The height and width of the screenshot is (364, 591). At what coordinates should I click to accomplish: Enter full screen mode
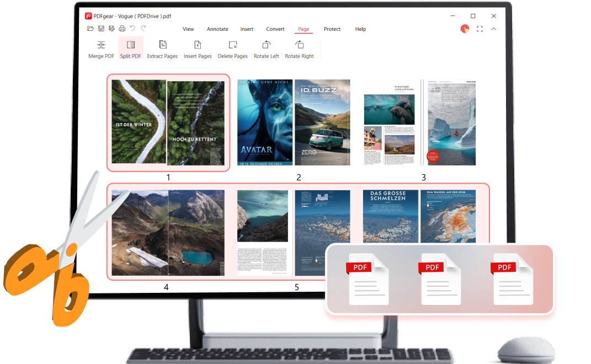tap(480, 29)
